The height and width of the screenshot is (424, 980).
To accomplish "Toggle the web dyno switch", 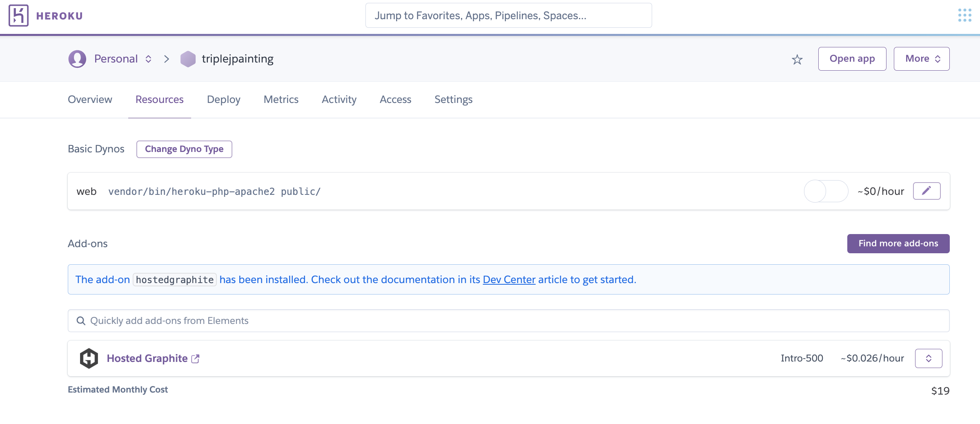I will pyautogui.click(x=826, y=191).
